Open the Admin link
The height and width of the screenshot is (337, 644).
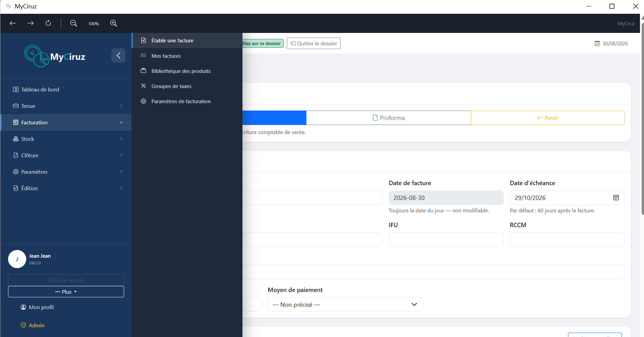[x=33, y=325]
